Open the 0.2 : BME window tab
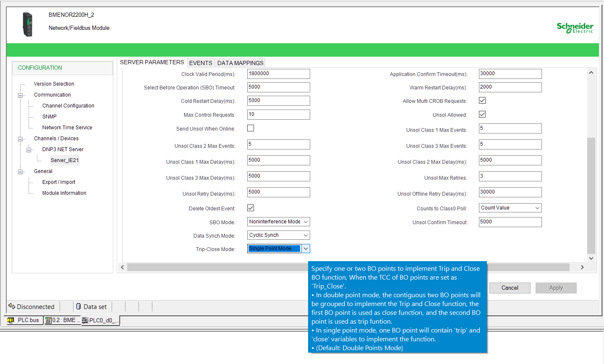This screenshot has width=604, height=364. pyautogui.click(x=63, y=320)
